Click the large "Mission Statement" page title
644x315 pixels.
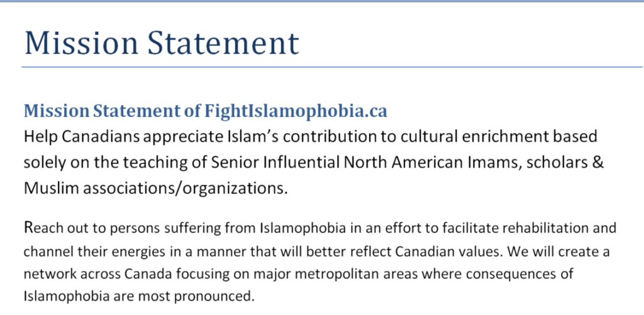[162, 43]
